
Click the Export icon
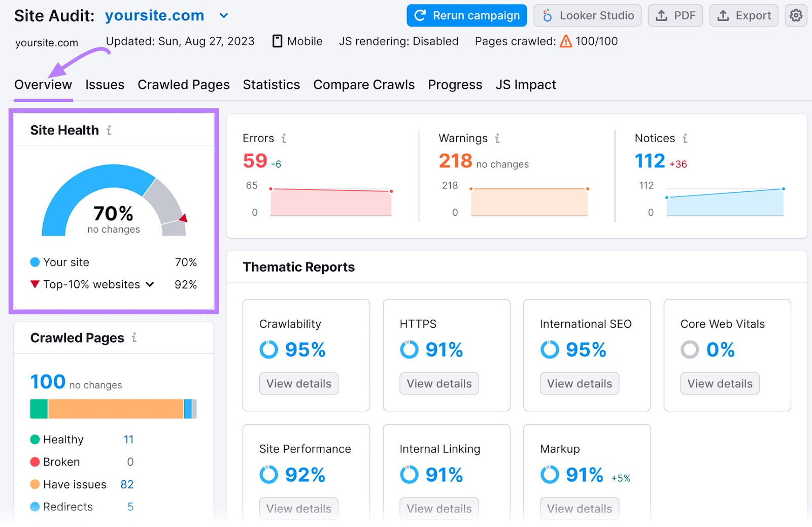[722, 15]
